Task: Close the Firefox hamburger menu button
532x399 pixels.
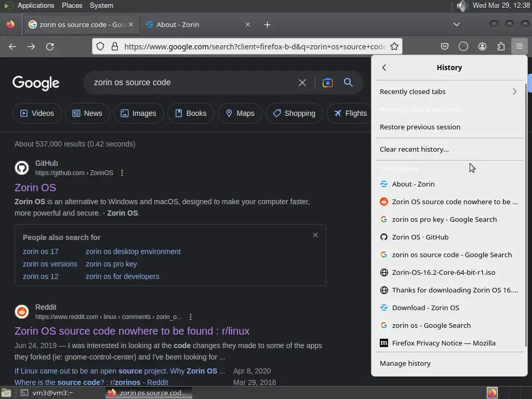Action: pyautogui.click(x=519, y=46)
